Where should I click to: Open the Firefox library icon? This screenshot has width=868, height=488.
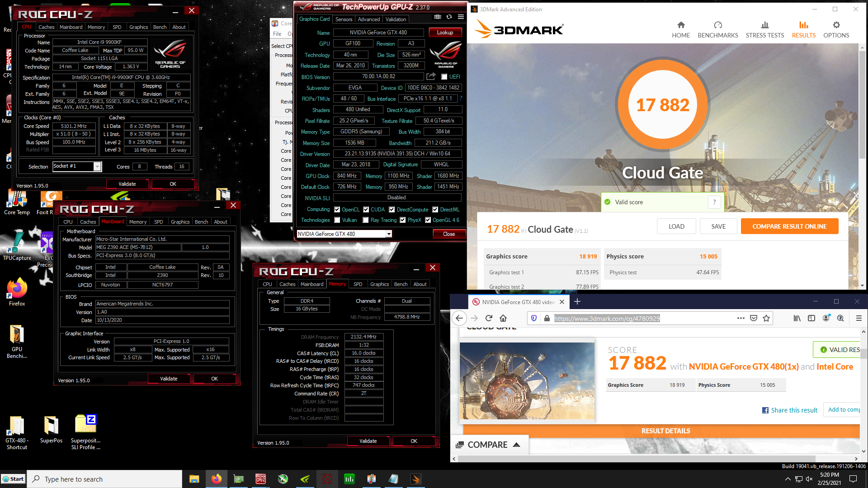797,318
